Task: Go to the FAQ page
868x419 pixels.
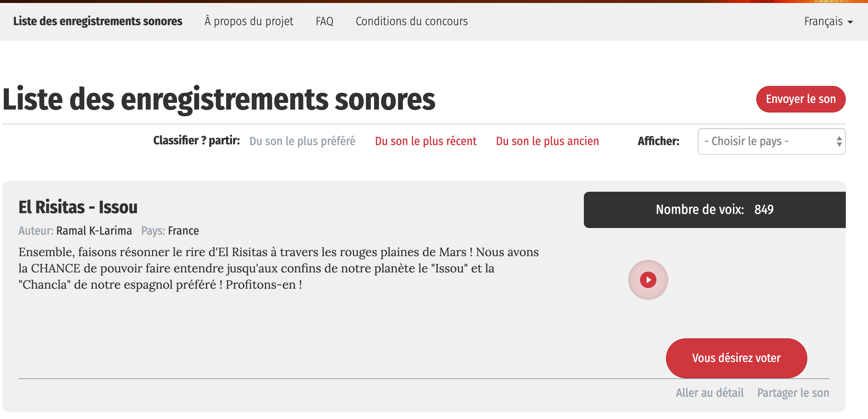Action: (x=324, y=21)
